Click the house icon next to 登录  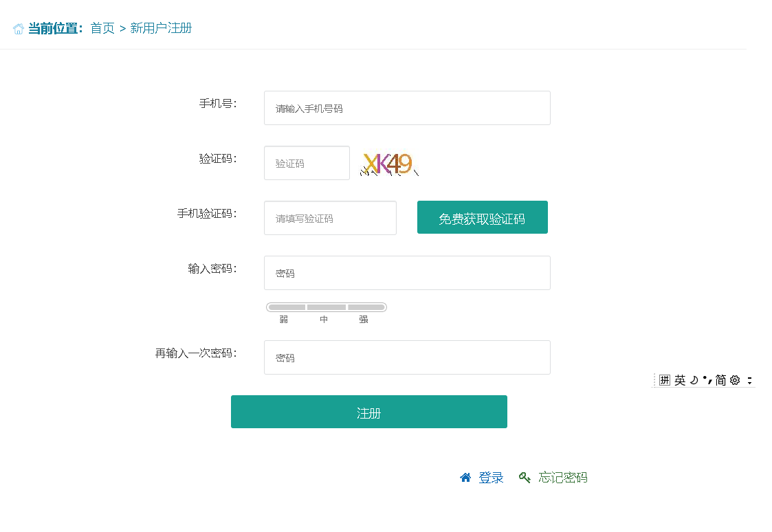[465, 478]
